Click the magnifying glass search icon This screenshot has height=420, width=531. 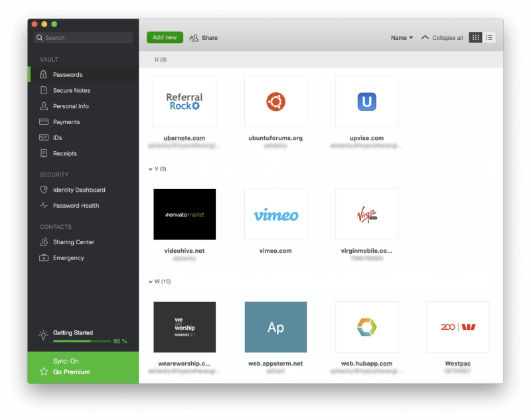(40, 38)
